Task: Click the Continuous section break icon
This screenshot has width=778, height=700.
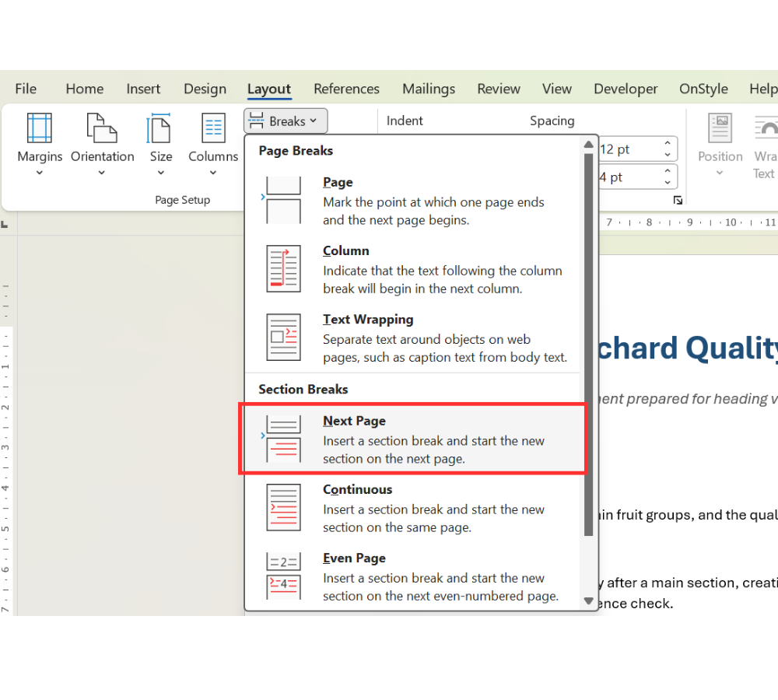Action: [283, 508]
